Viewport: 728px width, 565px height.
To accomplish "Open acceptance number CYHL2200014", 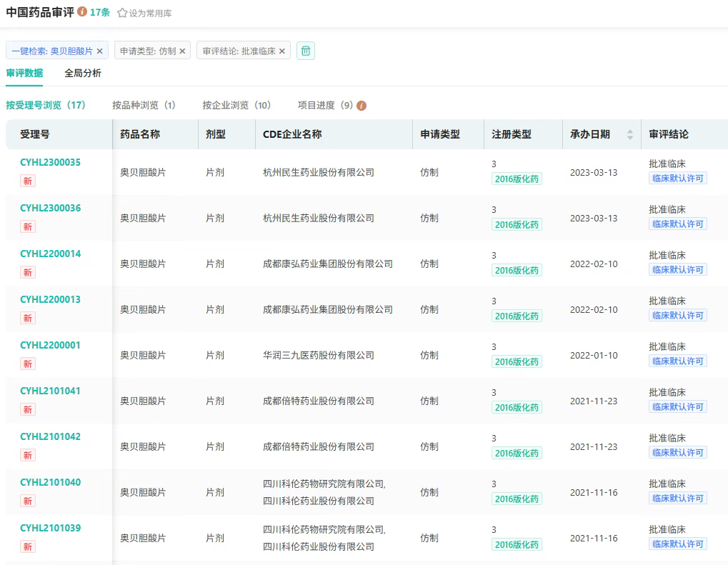I will (50, 254).
